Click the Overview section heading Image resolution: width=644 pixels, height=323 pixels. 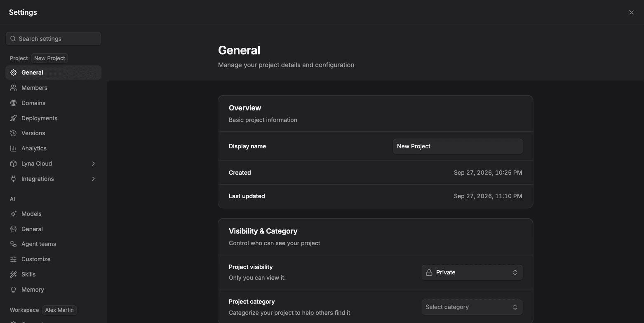[x=245, y=108]
